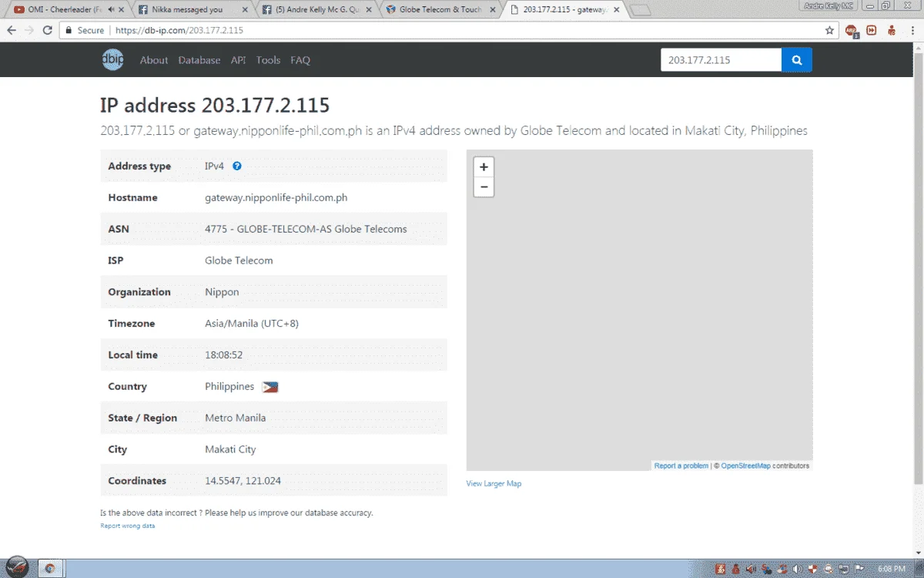Click the taskbar clock showing 6:08 PM
The width and height of the screenshot is (924, 578).
click(891, 569)
